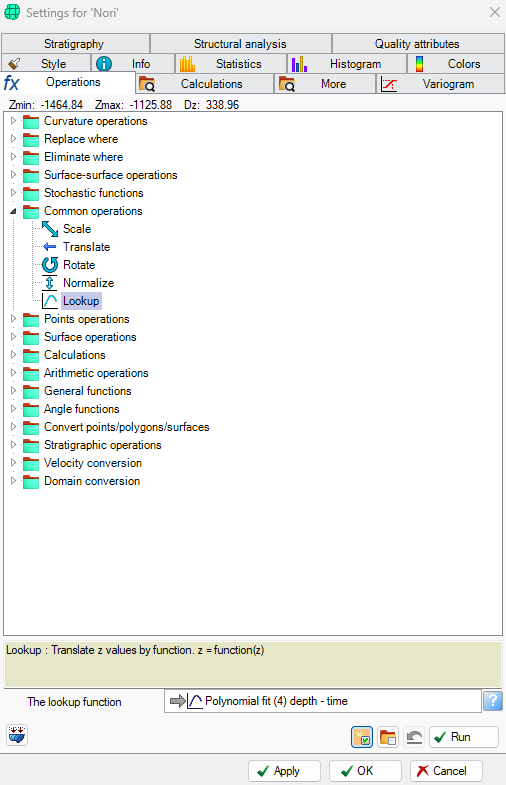Toggle the highlighted star-check icon button
This screenshot has height=785, width=506.
pos(362,737)
